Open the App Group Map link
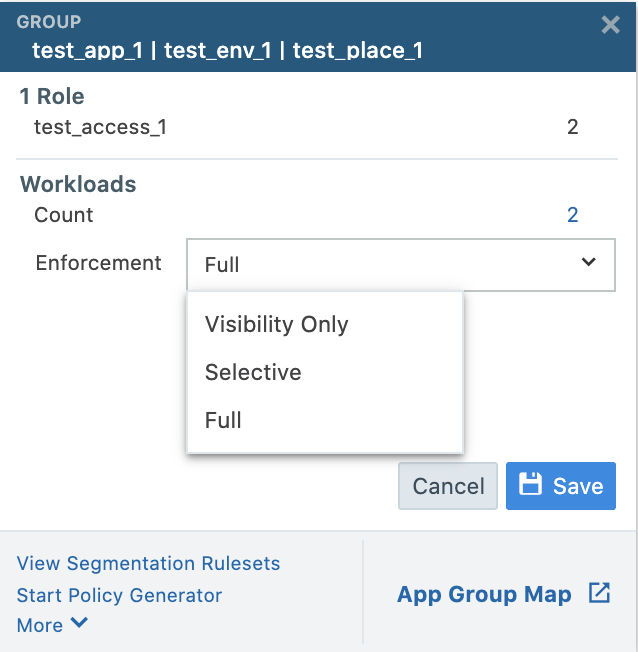The height and width of the screenshot is (652, 638). point(484,594)
